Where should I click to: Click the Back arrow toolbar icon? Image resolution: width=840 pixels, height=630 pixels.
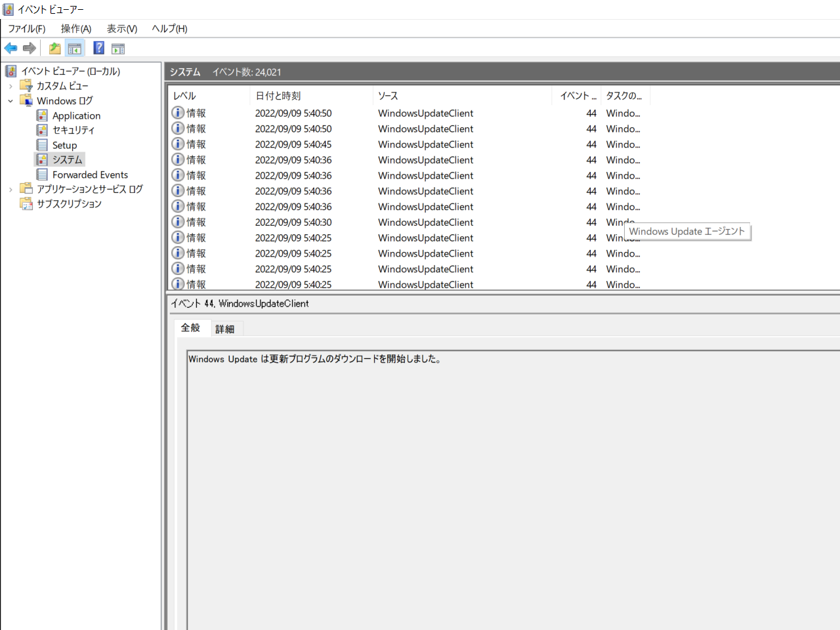(10, 48)
